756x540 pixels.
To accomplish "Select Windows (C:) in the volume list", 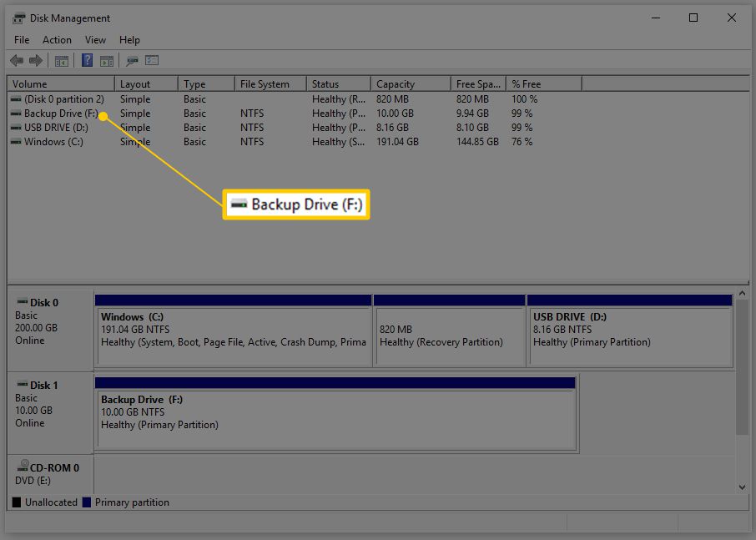I will click(53, 142).
